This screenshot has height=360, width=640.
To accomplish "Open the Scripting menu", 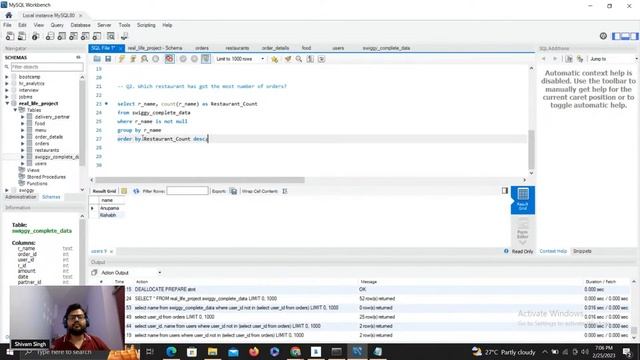I will tap(146, 25).
